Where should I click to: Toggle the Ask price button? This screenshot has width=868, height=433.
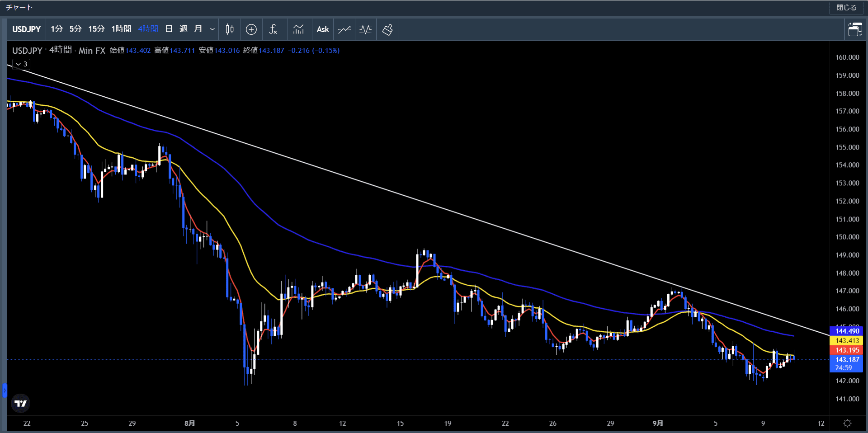323,29
